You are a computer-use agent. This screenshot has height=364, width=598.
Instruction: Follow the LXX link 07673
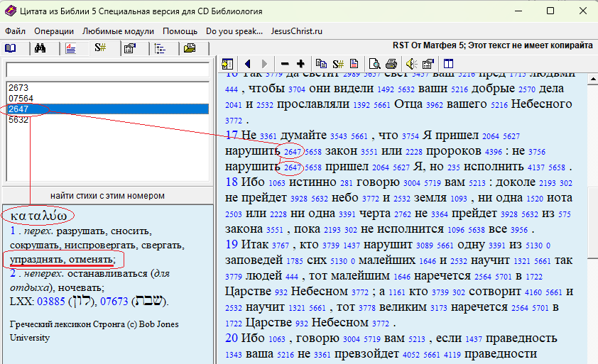click(114, 302)
